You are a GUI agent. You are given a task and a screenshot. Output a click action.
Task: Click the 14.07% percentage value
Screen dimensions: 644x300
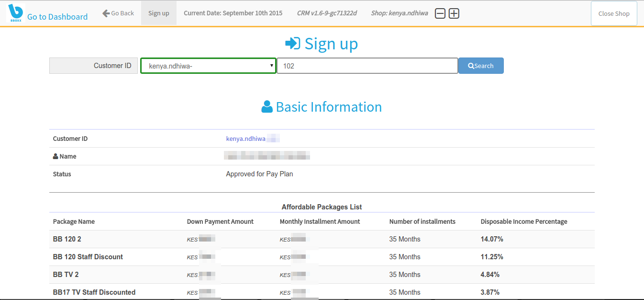coord(492,239)
